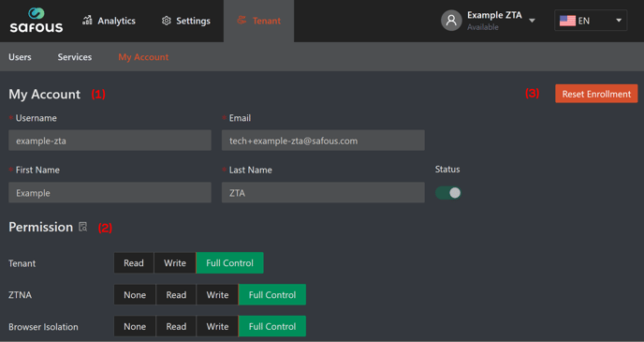This screenshot has width=644, height=342.
Task: Click the Safous logo
Action: click(37, 20)
